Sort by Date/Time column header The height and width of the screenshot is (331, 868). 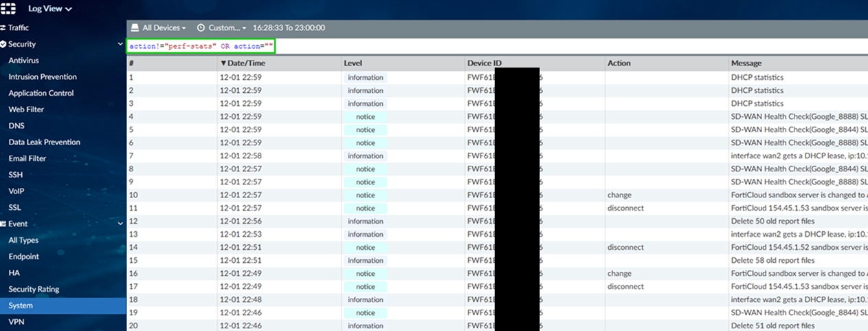click(246, 63)
